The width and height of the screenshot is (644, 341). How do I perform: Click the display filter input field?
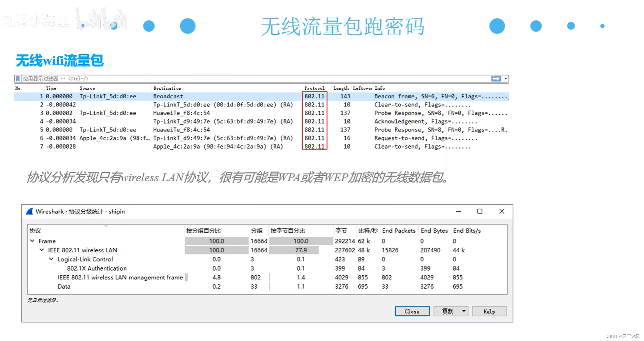(x=256, y=79)
